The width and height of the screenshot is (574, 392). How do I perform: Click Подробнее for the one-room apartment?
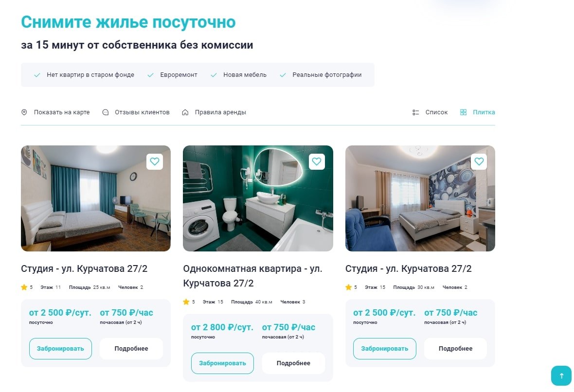coord(293,363)
